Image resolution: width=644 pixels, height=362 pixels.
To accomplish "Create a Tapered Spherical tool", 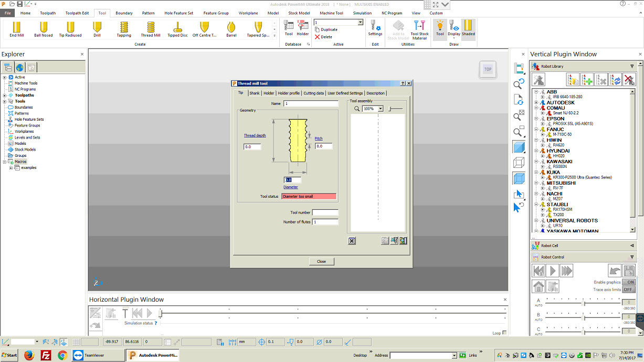I will click(258, 29).
